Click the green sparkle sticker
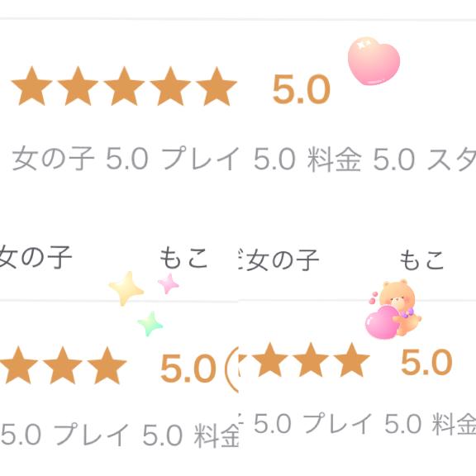The width and height of the screenshot is (476, 476). pyautogui.click(x=150, y=324)
